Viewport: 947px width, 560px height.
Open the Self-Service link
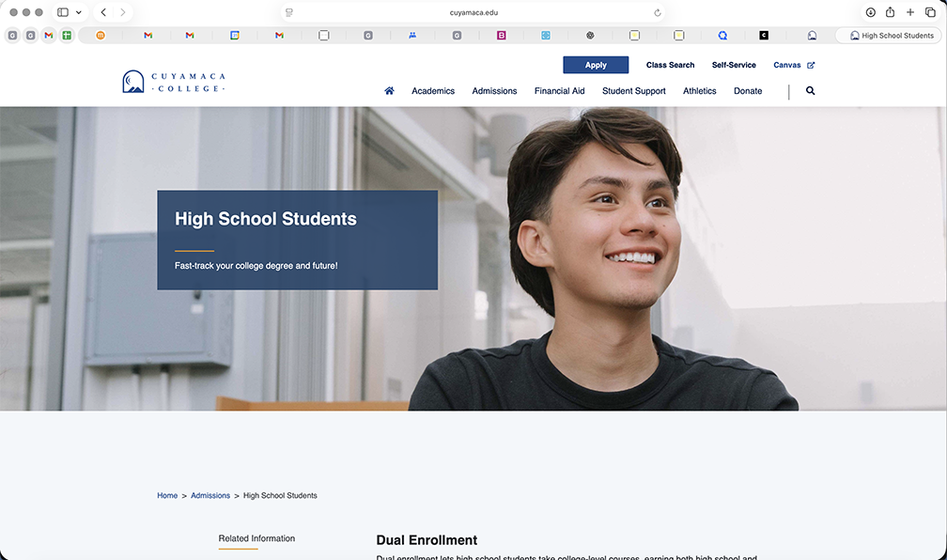coord(734,65)
